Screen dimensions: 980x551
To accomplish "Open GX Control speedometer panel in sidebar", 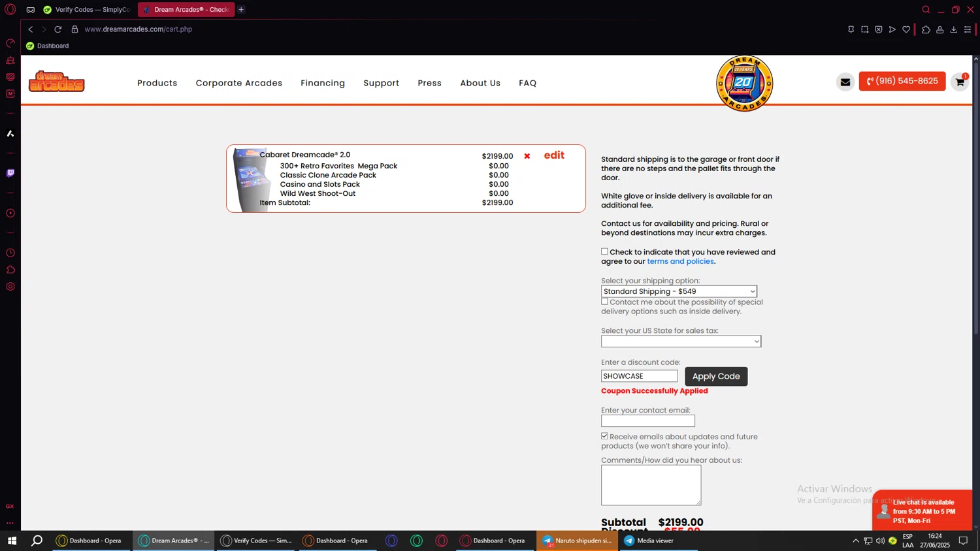I will (10, 43).
